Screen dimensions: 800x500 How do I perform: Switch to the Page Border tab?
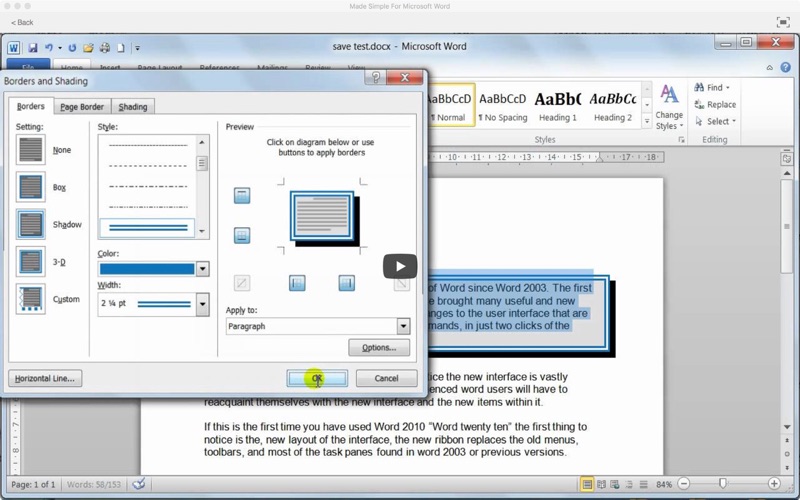[x=82, y=107]
